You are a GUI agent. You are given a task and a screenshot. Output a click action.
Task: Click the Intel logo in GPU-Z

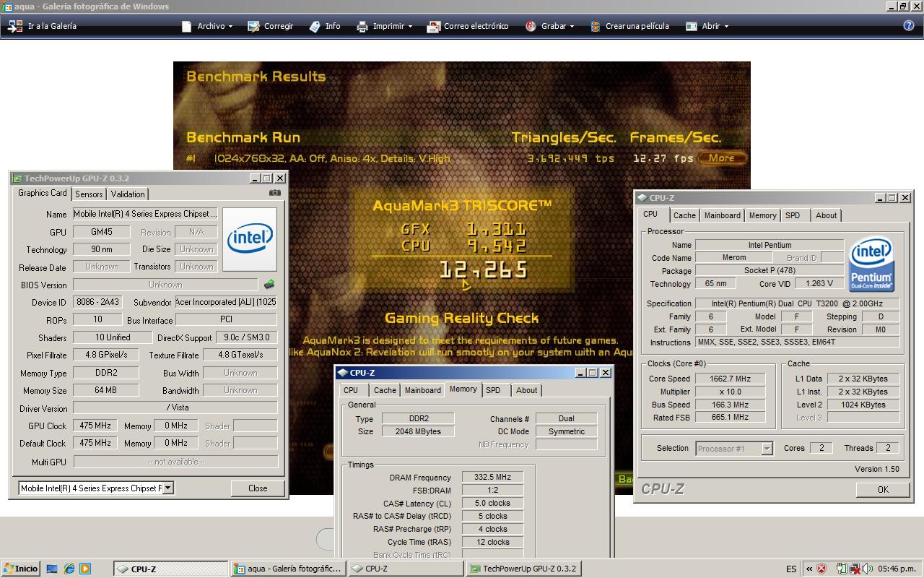(x=250, y=239)
